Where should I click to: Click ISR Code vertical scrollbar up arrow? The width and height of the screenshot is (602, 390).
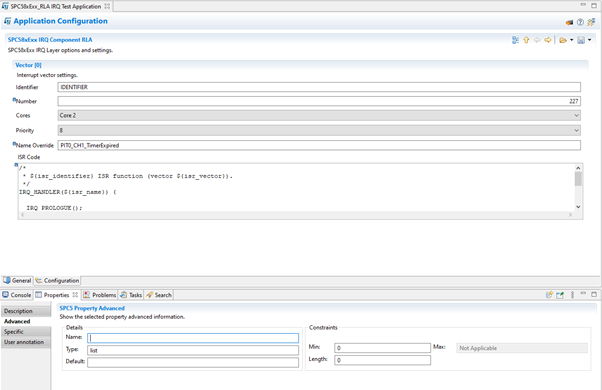click(578, 168)
